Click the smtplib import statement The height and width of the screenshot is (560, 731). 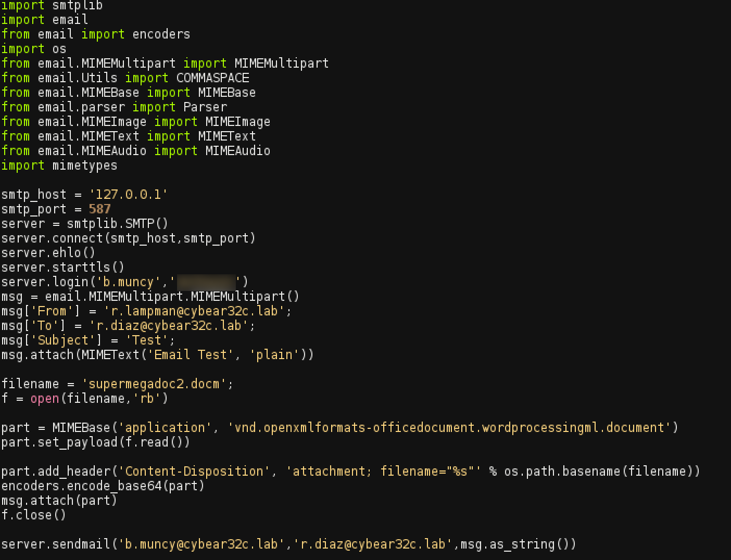pos(52,6)
